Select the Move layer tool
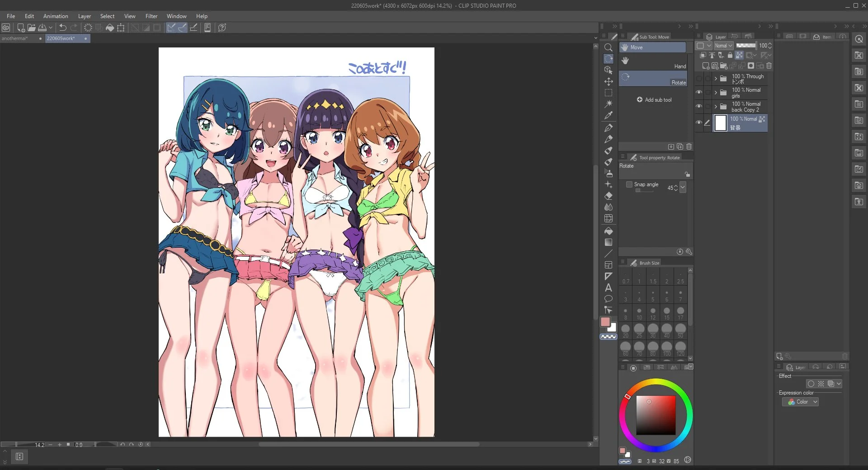The image size is (868, 470). 609,82
